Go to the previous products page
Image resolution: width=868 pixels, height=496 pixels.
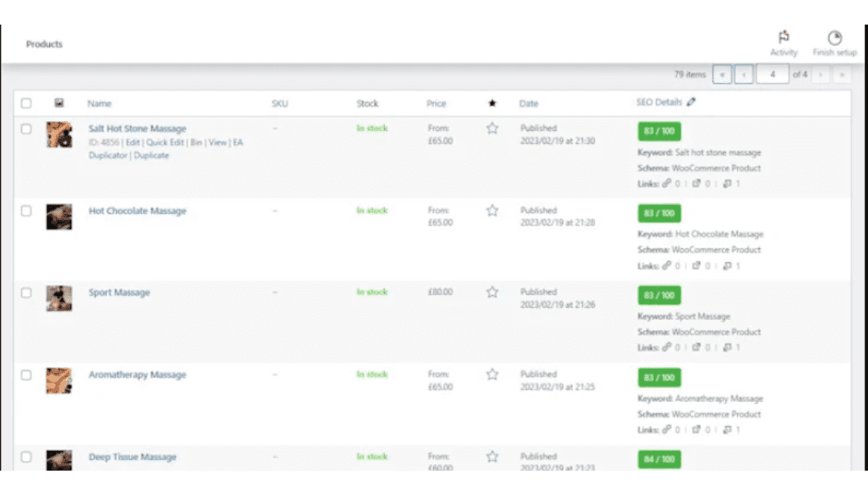[743, 75]
